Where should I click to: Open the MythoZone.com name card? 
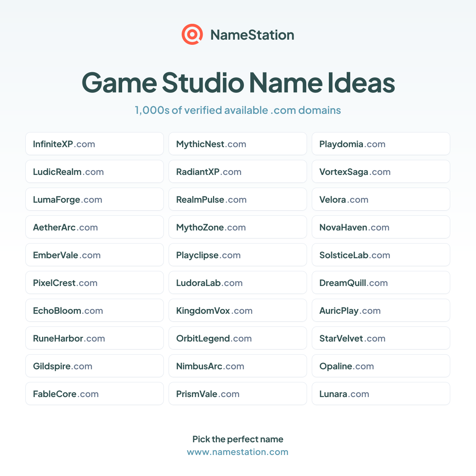pyautogui.click(x=238, y=227)
